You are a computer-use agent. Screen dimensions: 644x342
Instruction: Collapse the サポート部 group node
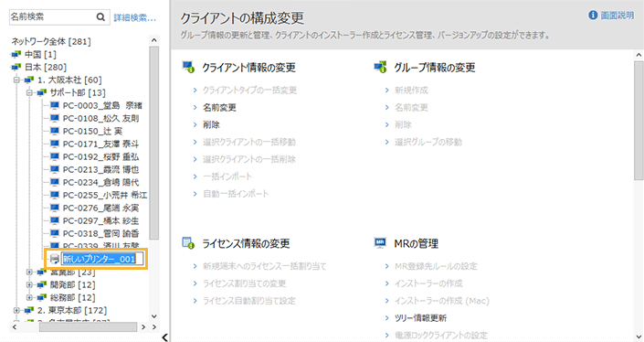[29, 92]
